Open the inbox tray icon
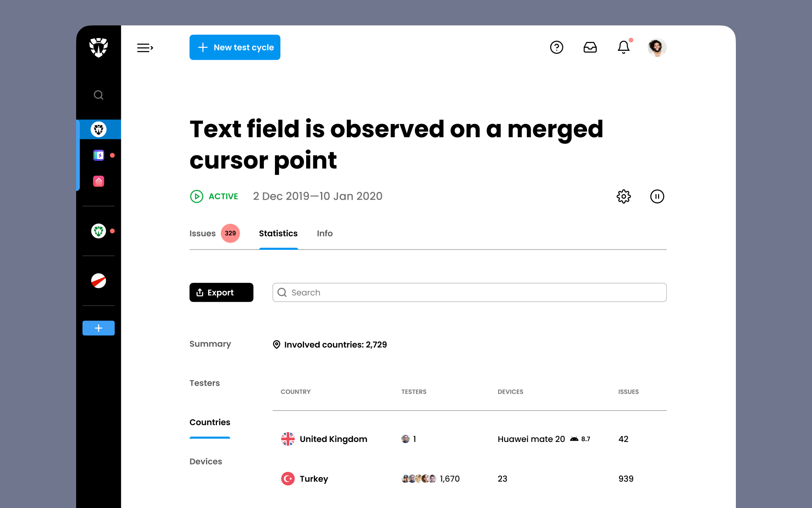The height and width of the screenshot is (508, 812). pyautogui.click(x=590, y=47)
